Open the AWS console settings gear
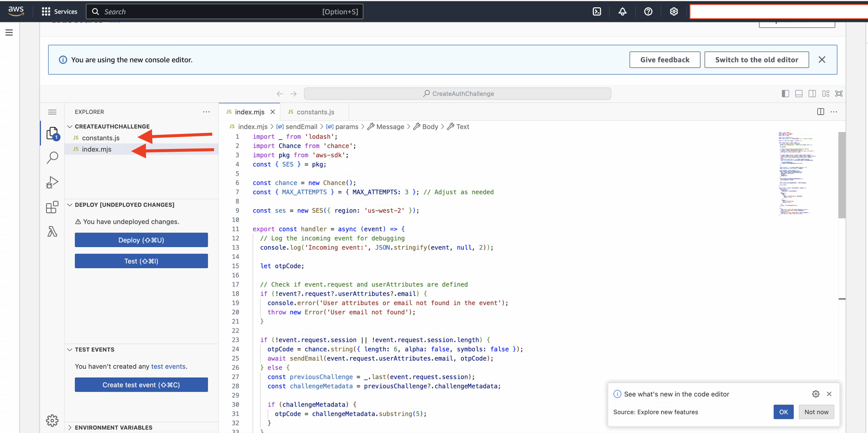The width and height of the screenshot is (868, 433). tap(674, 12)
